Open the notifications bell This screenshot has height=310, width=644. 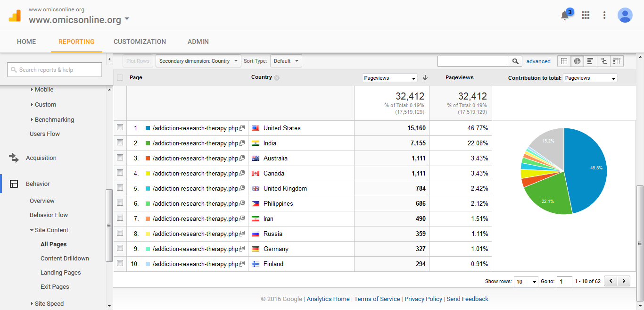coord(565,15)
